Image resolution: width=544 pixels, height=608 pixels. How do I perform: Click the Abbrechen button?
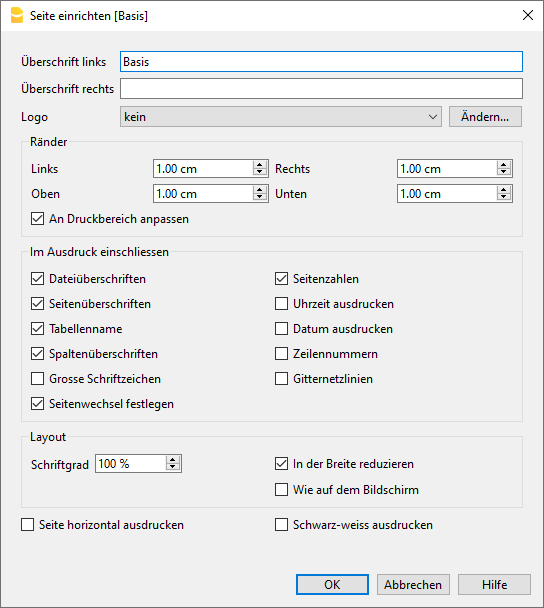click(413, 584)
